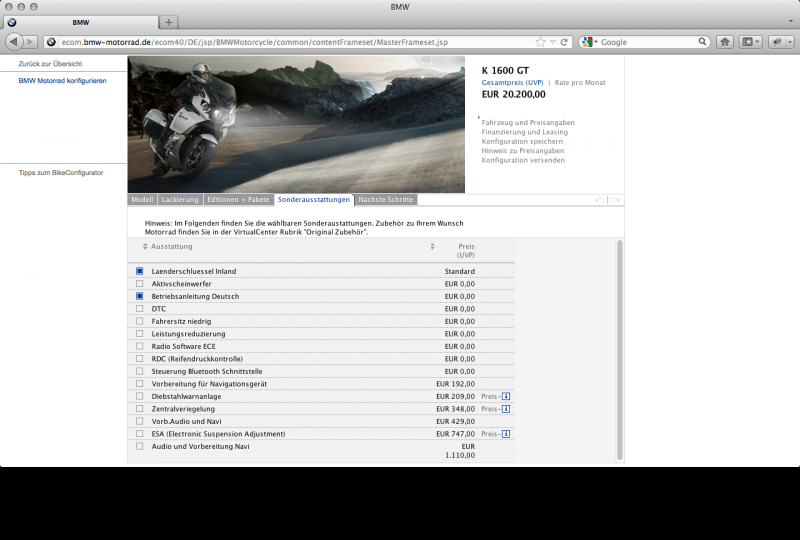This screenshot has height=540, width=800.
Task: Open the URL history dropdown arrow
Action: coord(553,42)
